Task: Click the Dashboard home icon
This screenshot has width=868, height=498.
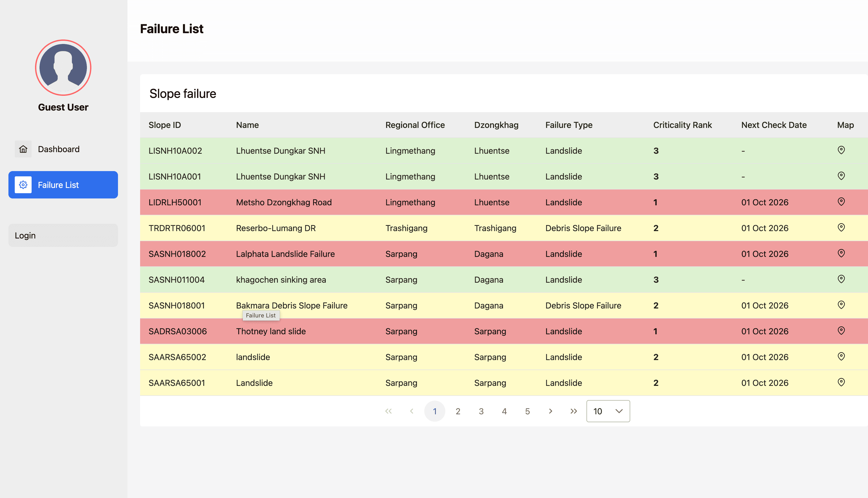Action: point(23,149)
